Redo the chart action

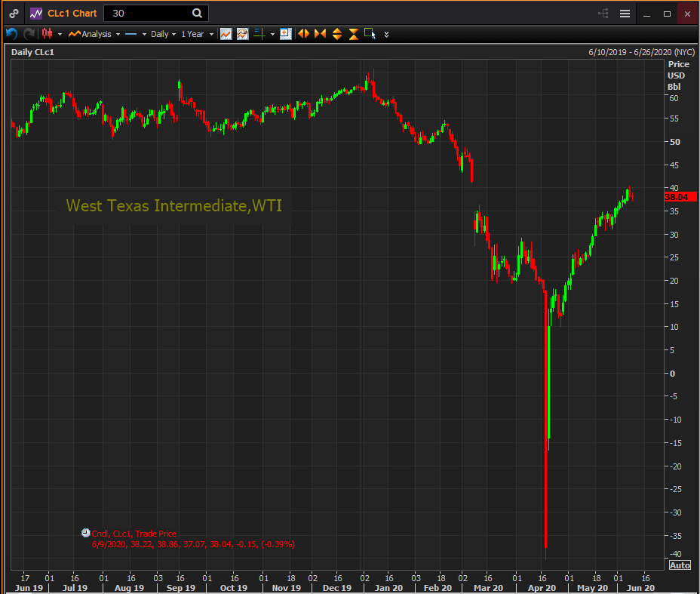(x=29, y=34)
